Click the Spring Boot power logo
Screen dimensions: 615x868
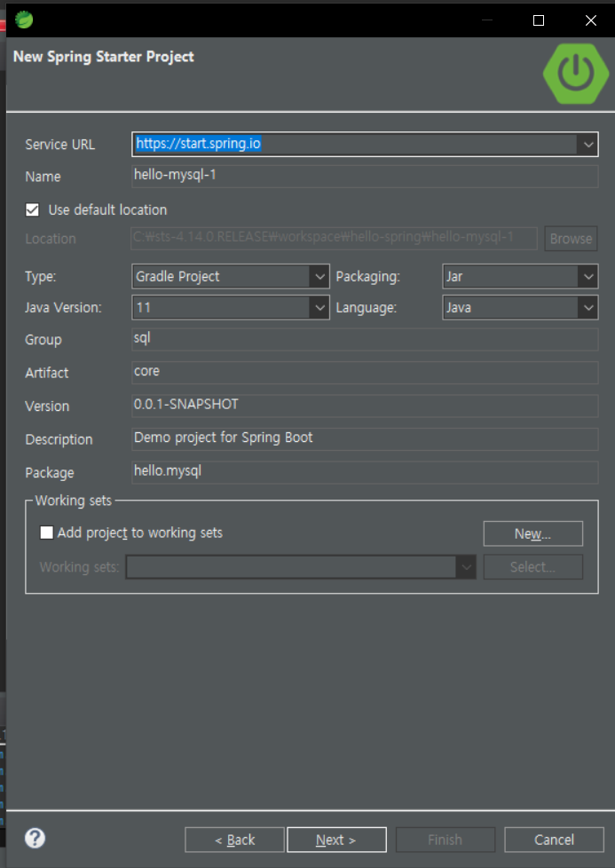(x=576, y=73)
